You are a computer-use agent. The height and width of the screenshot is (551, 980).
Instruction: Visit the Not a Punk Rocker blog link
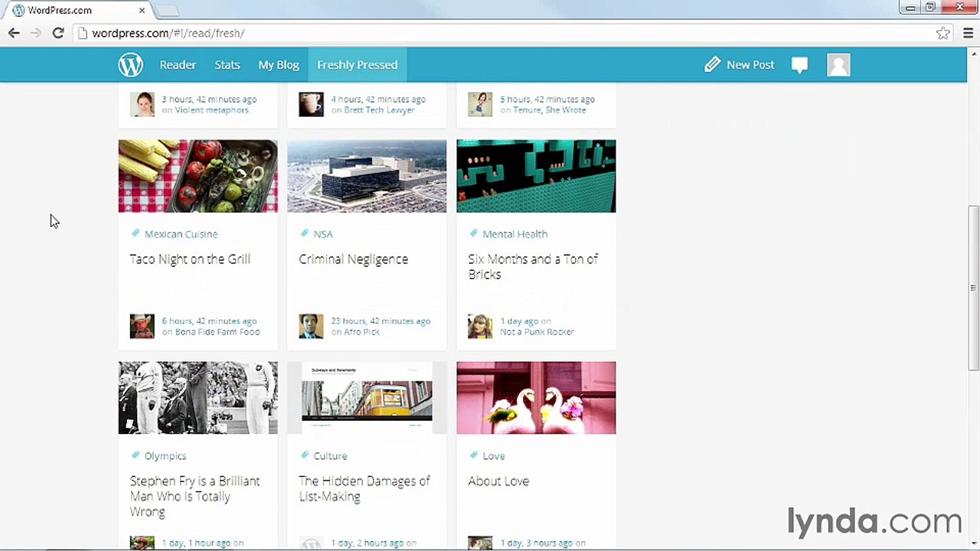pyautogui.click(x=537, y=332)
